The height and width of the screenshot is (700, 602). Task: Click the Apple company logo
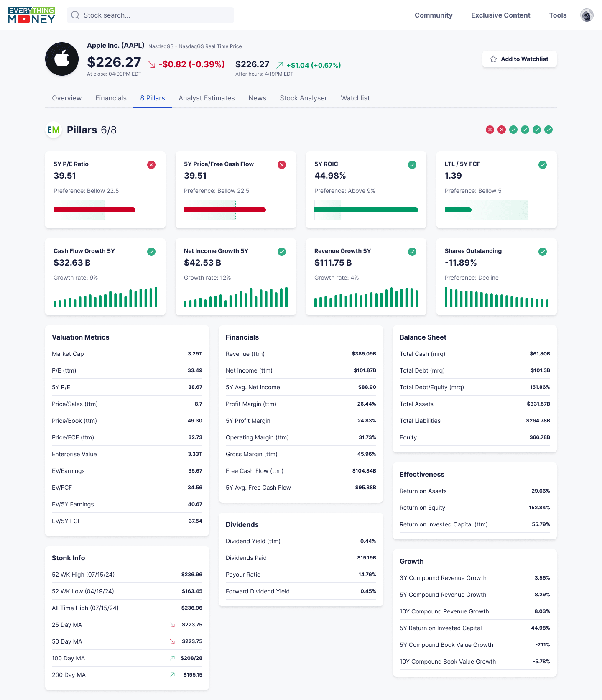click(62, 59)
